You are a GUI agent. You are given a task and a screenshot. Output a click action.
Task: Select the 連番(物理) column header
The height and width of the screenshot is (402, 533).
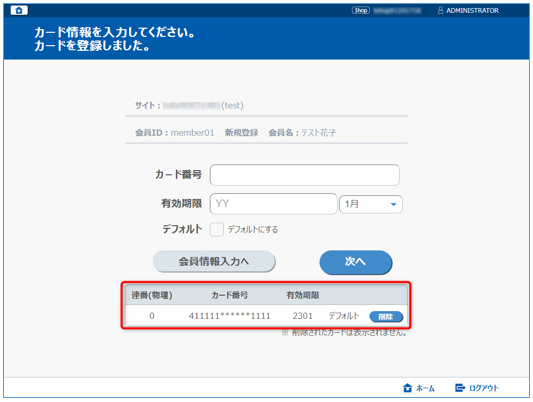[x=152, y=295]
